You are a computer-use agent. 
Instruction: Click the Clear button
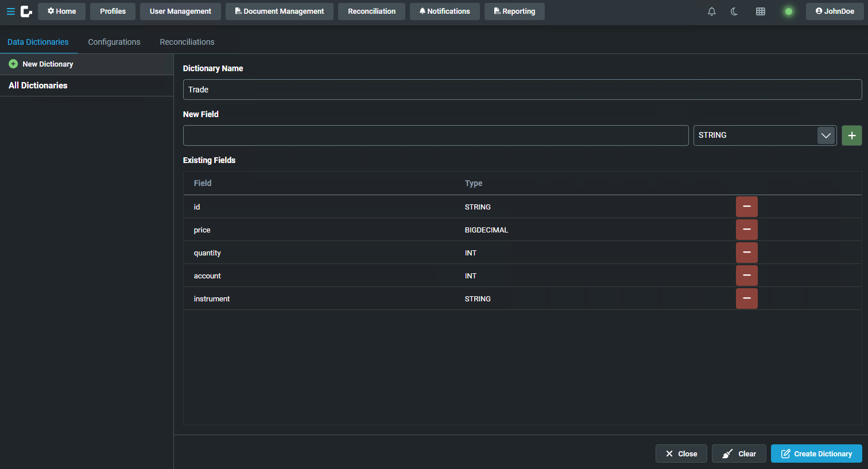click(x=738, y=454)
